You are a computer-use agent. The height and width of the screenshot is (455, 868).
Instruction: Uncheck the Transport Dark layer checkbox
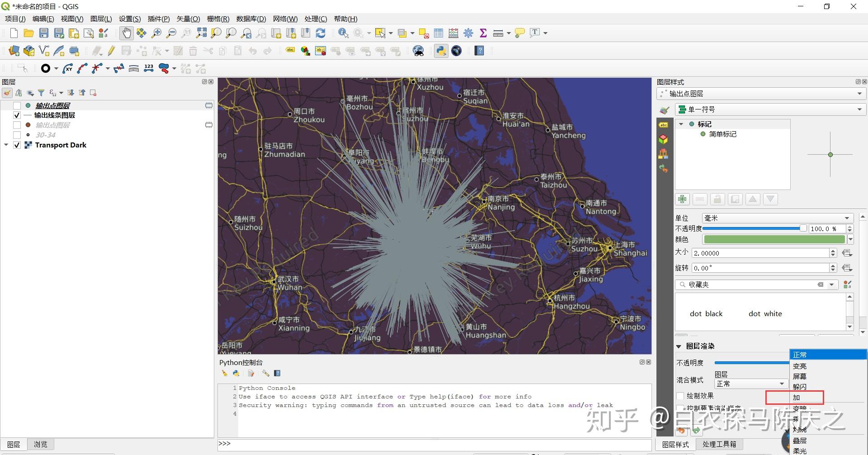(x=17, y=145)
